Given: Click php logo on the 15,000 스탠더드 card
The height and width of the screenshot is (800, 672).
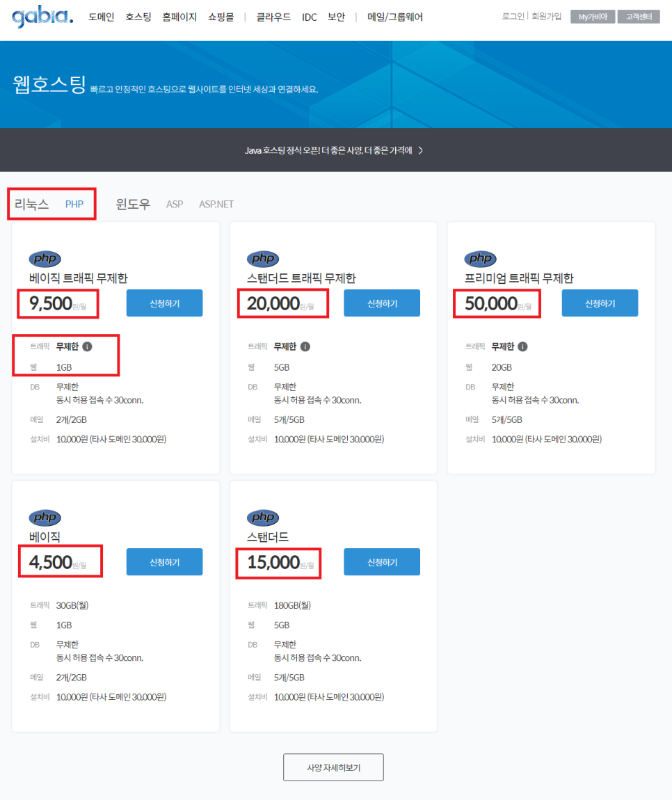Looking at the screenshot, I should [x=263, y=518].
